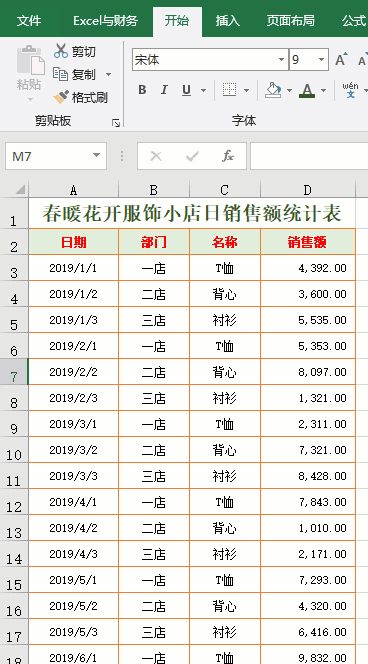Click the Select All corner triangle
Viewport: 368px width, 664px height.
click(x=20, y=189)
